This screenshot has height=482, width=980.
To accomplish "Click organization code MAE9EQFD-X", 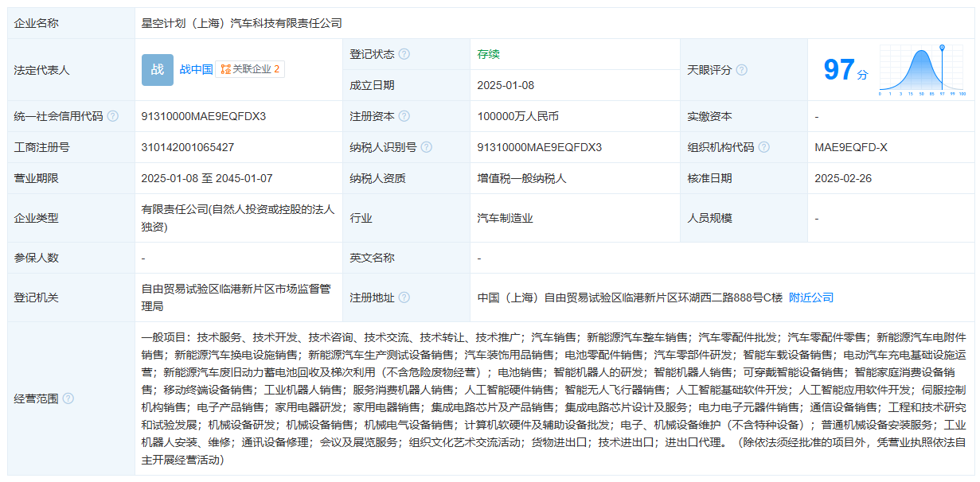I will [x=851, y=147].
